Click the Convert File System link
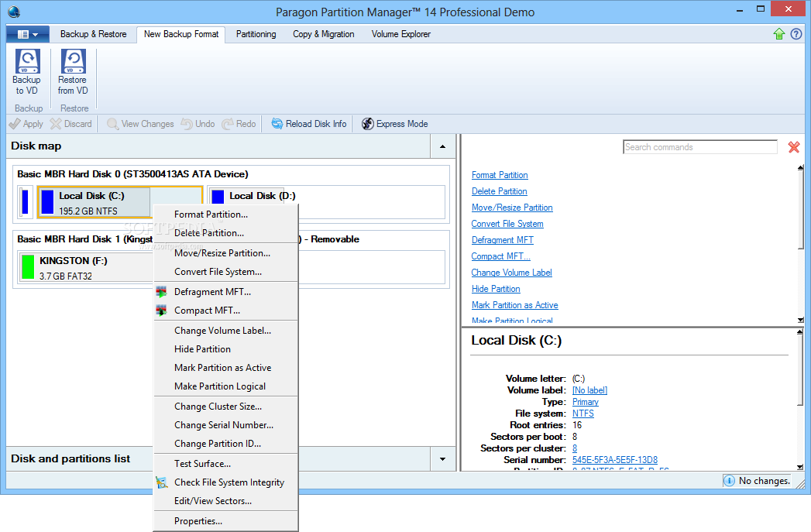811x532 pixels. [507, 223]
